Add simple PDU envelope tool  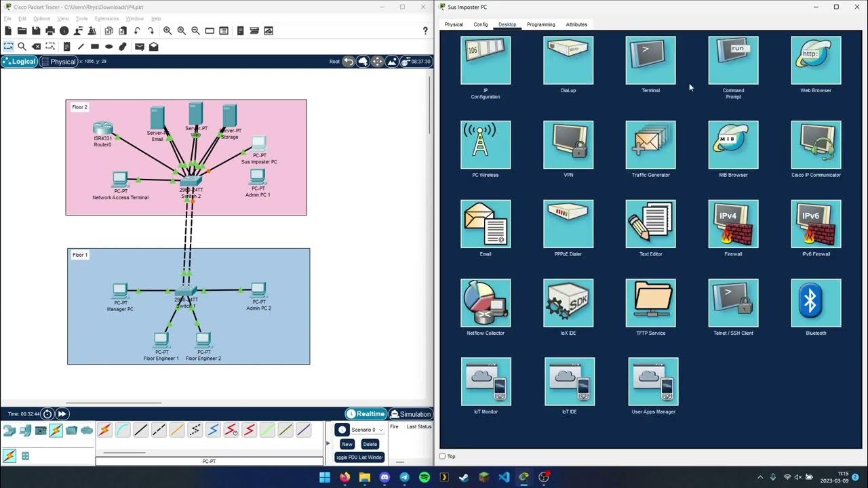coord(139,47)
